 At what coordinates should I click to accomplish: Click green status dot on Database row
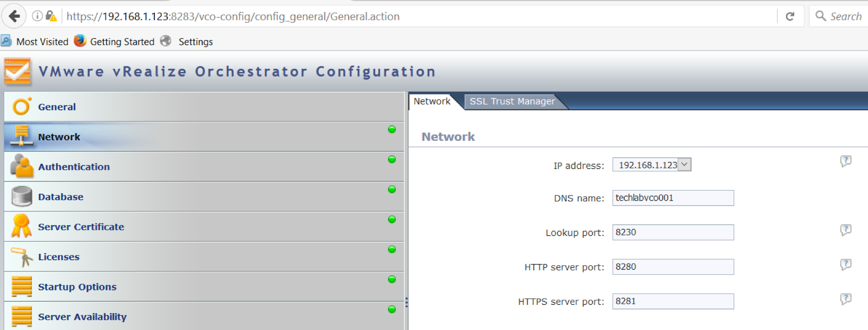pos(392,190)
